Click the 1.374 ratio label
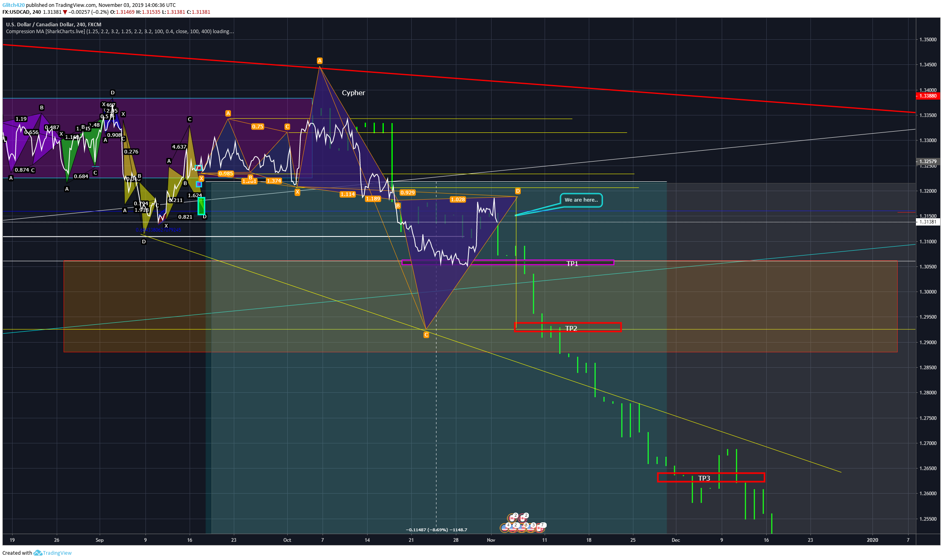This screenshot has width=943, height=560. coord(274,181)
